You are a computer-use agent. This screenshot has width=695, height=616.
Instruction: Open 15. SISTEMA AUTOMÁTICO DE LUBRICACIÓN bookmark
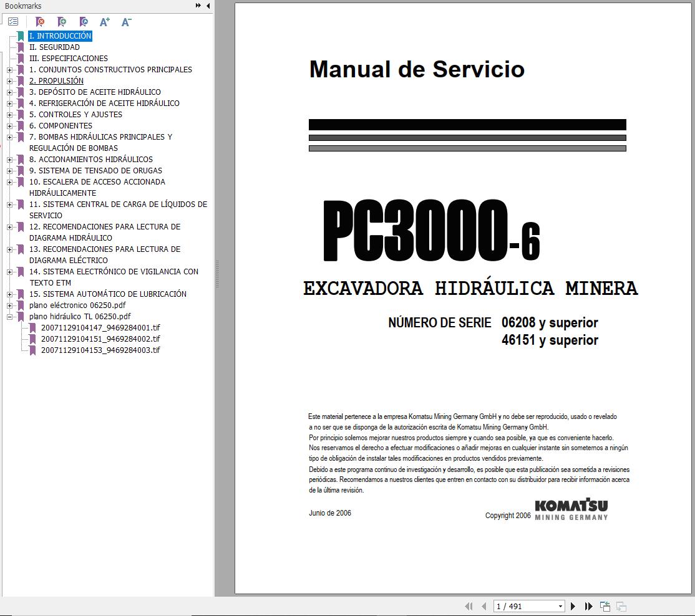click(108, 294)
